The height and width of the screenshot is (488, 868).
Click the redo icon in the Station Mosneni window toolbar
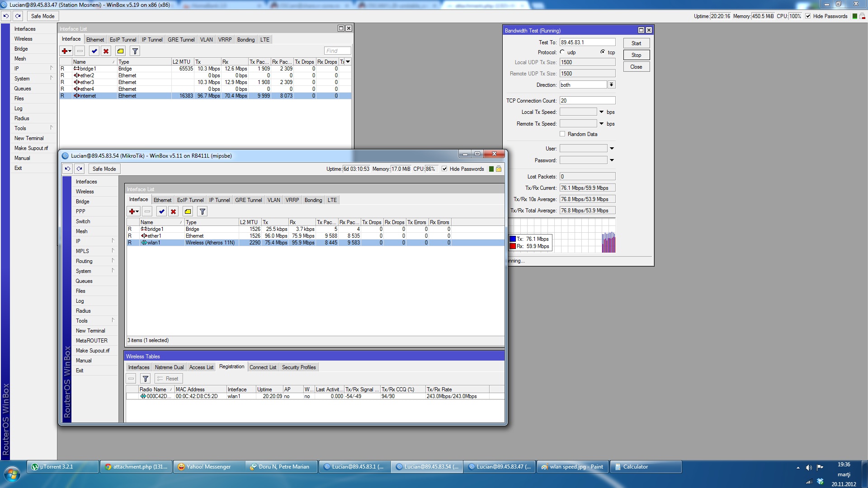[x=18, y=16]
